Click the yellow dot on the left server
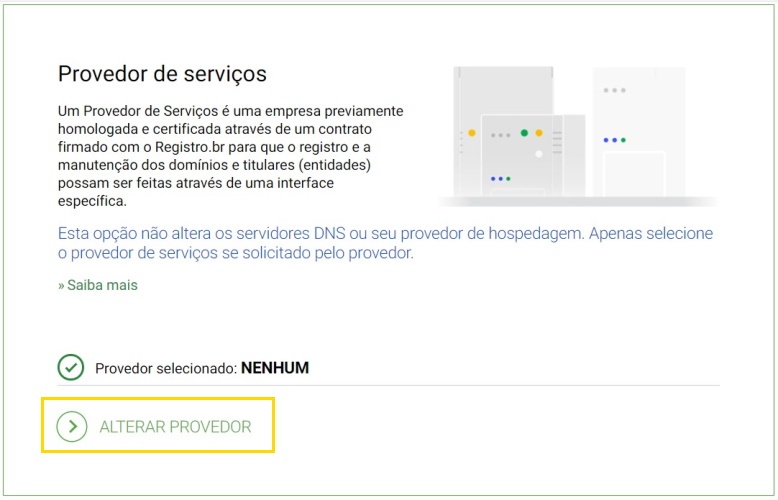 472,133
